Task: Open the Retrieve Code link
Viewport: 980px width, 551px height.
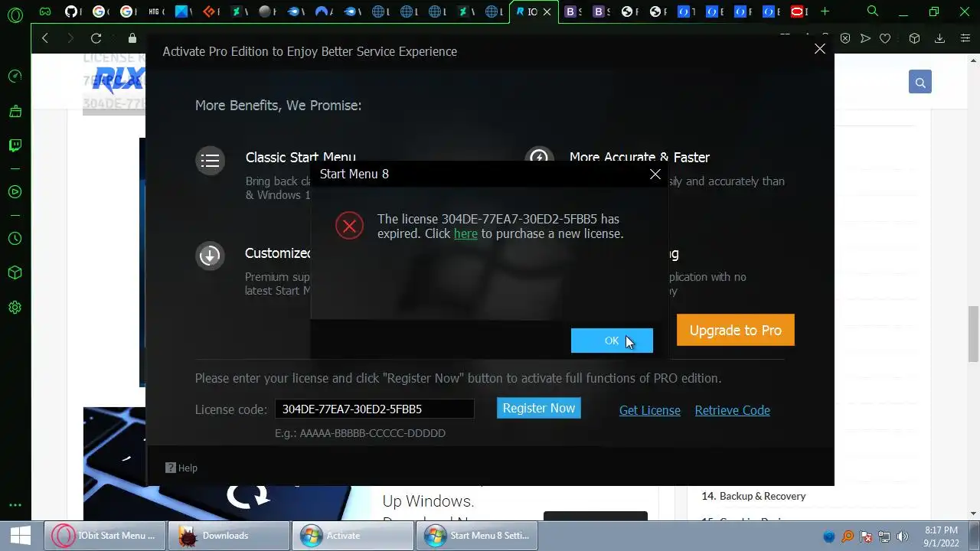Action: 733,410
